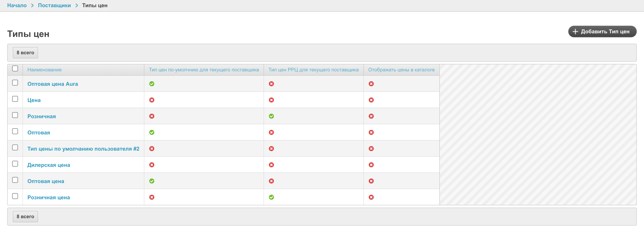Click green default check in Оптовая row
This screenshot has height=240, width=644.
click(152, 132)
